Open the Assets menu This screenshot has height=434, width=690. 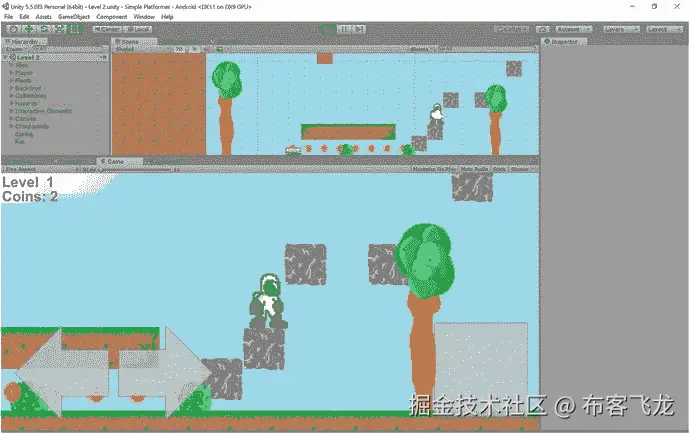click(x=43, y=17)
